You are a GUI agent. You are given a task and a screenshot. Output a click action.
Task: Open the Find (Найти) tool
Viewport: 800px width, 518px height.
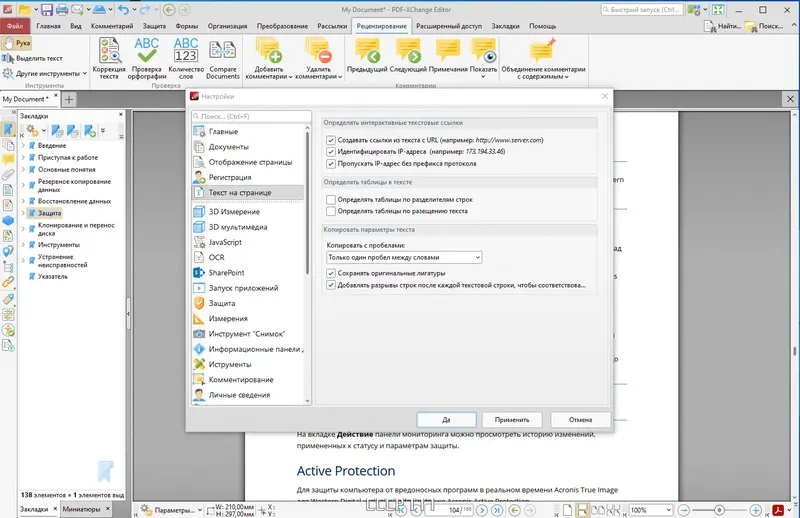pos(722,26)
